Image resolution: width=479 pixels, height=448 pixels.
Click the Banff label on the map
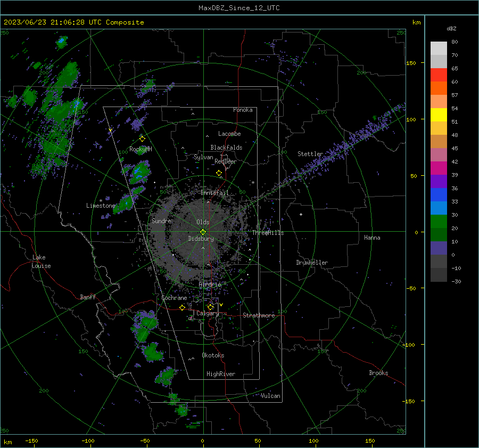[88, 297]
